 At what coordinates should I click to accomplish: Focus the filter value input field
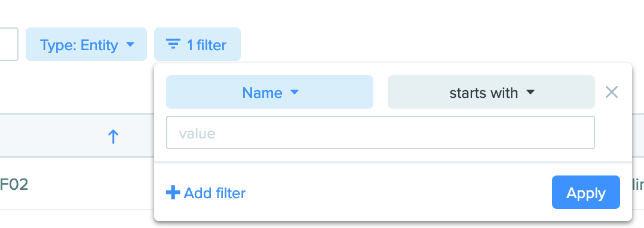(381, 133)
